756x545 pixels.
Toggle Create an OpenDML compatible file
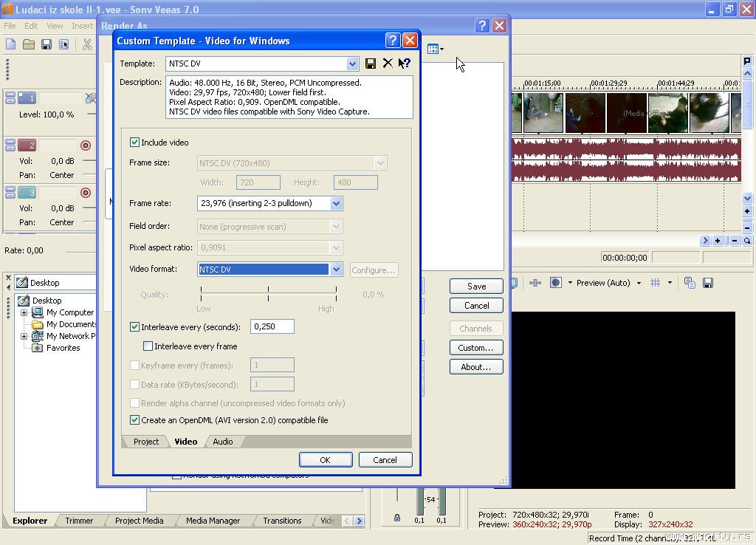point(134,420)
